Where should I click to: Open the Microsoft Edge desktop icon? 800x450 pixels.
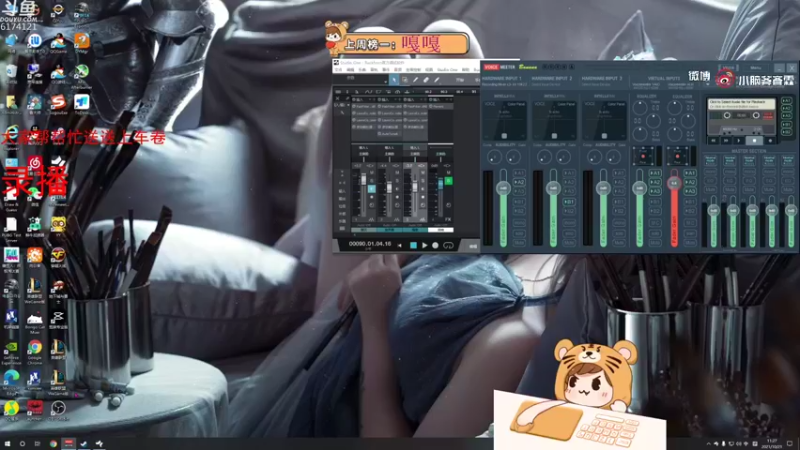click(11, 378)
